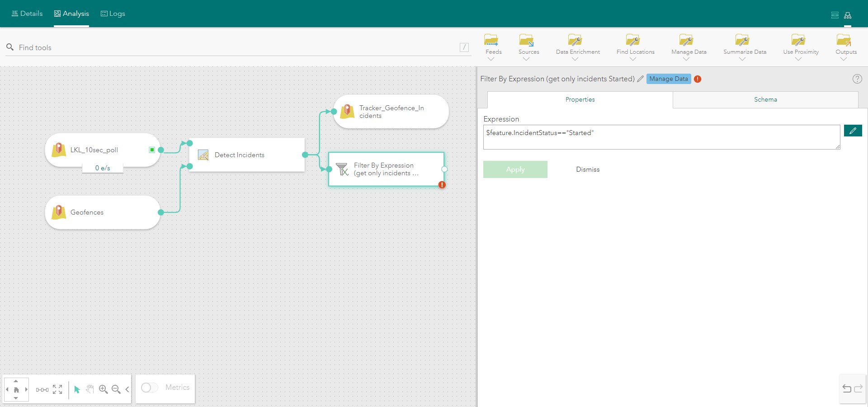Open the Logs tab
This screenshot has width=868, height=407.
point(113,14)
